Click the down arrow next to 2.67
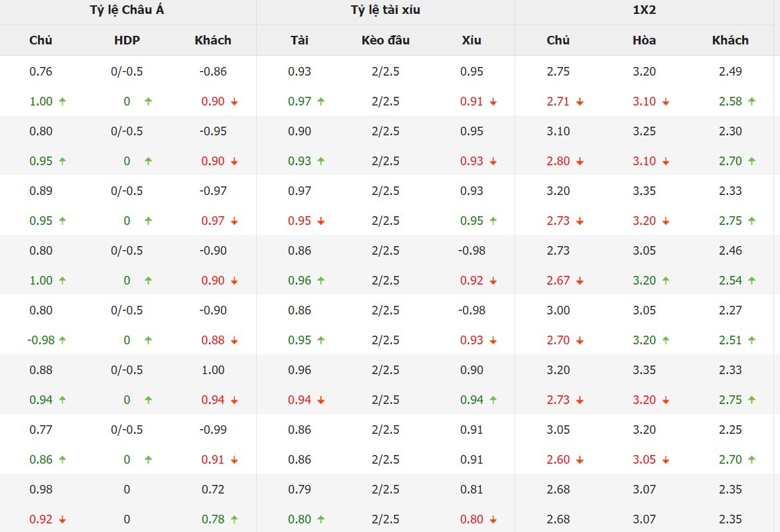 (580, 281)
